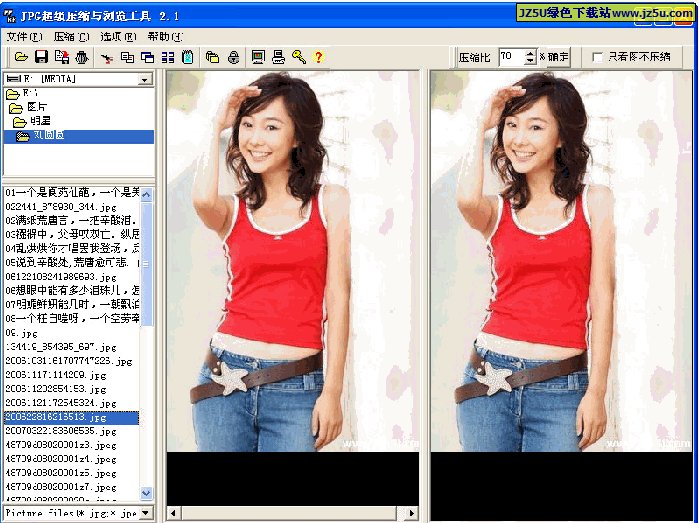Select the root drive folder in the tree
Image resolution: width=699 pixels, height=523 pixels.
point(22,94)
